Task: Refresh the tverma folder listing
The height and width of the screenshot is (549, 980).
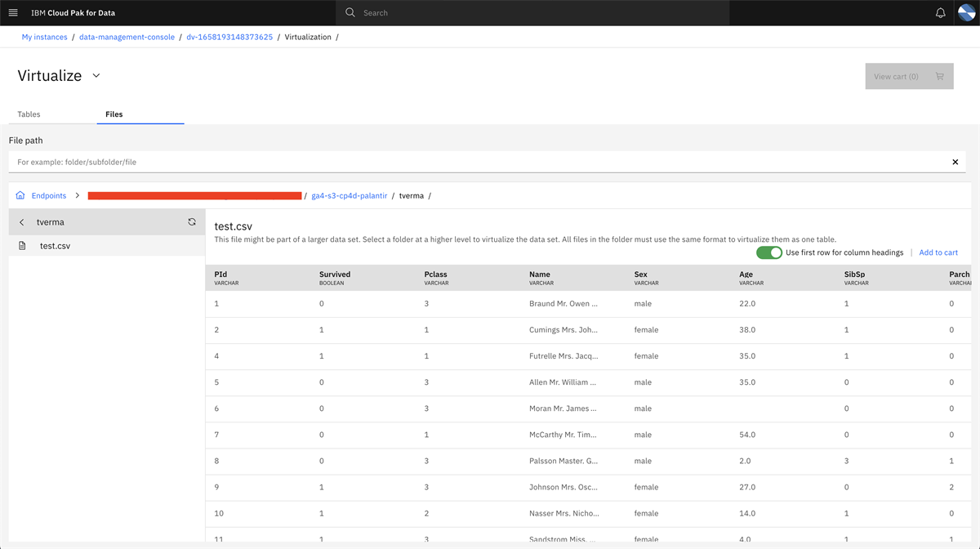Action: pos(192,222)
